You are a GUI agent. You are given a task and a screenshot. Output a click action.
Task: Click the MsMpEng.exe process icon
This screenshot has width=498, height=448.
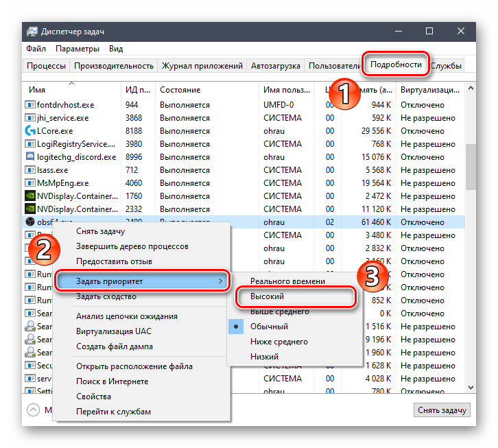[x=30, y=183]
